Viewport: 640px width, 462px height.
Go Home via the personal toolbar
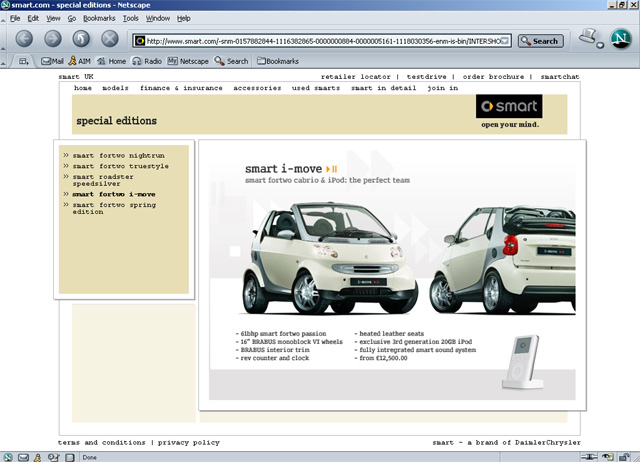[111, 61]
